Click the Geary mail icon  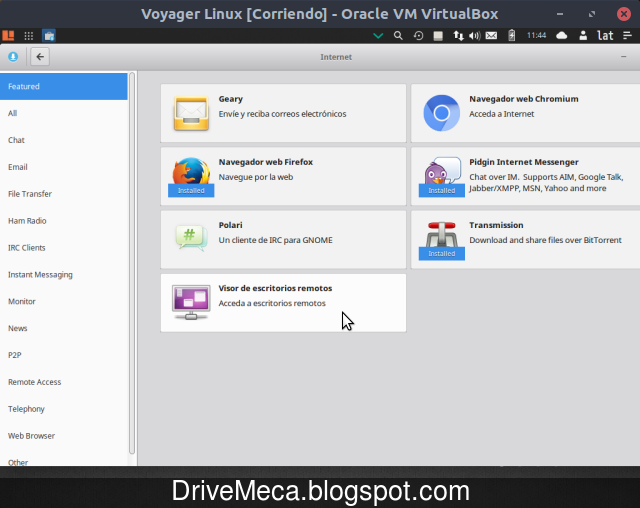click(x=191, y=113)
